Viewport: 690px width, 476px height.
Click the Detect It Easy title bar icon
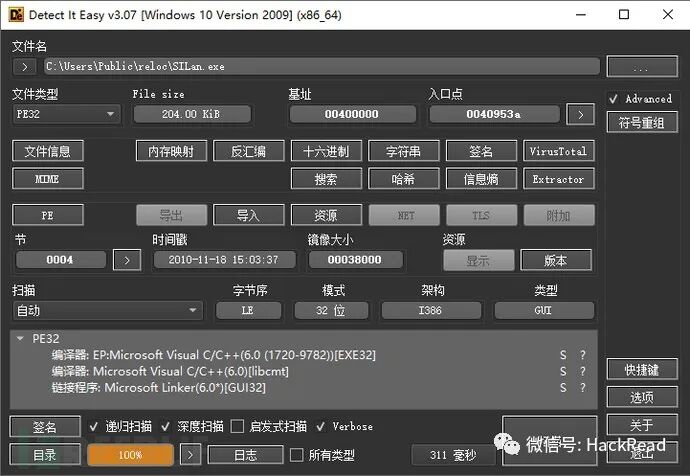16,15
